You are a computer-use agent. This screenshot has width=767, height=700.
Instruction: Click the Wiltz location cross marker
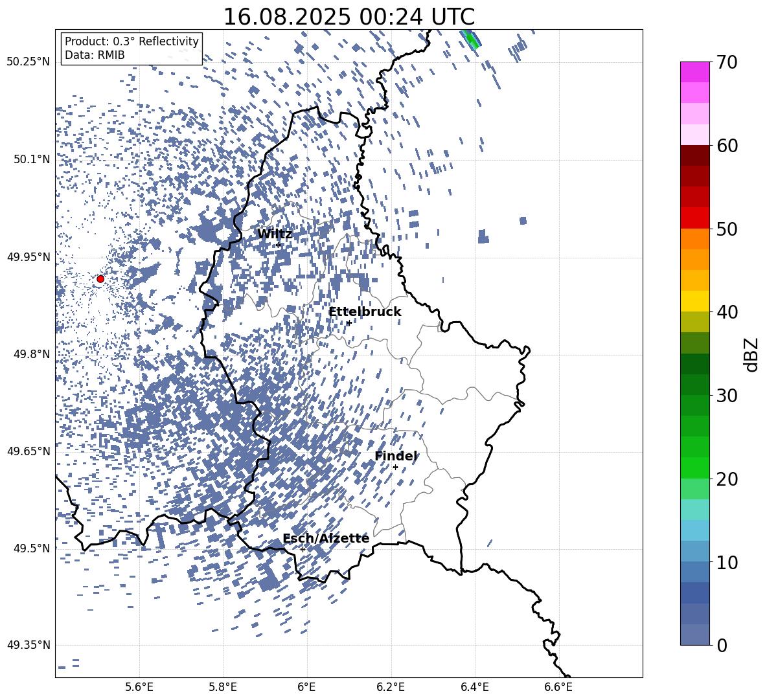click(279, 245)
